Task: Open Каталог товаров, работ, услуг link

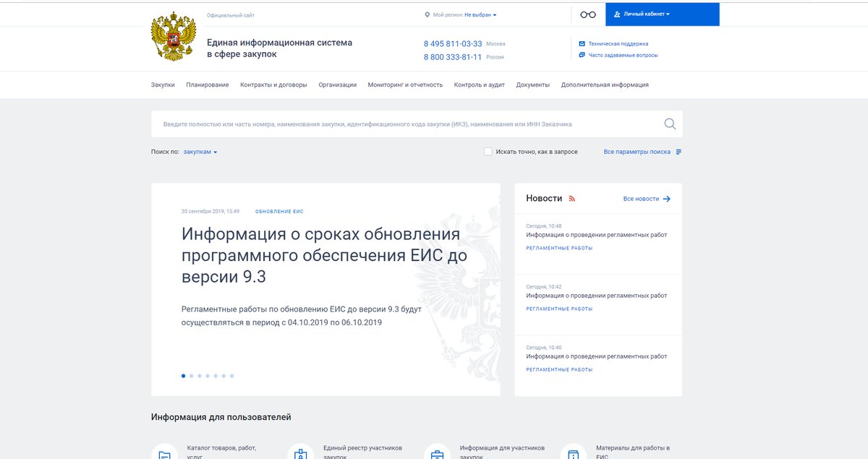Action: tap(221, 452)
